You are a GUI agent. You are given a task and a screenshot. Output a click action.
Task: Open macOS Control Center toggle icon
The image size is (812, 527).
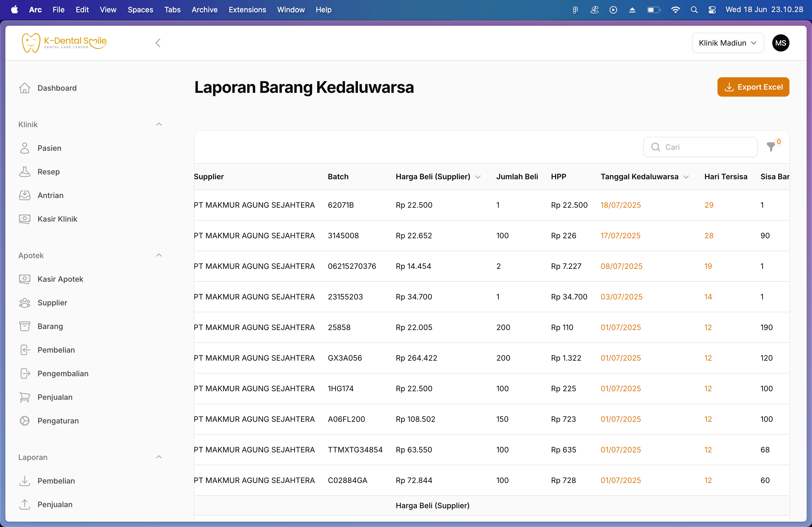point(712,10)
